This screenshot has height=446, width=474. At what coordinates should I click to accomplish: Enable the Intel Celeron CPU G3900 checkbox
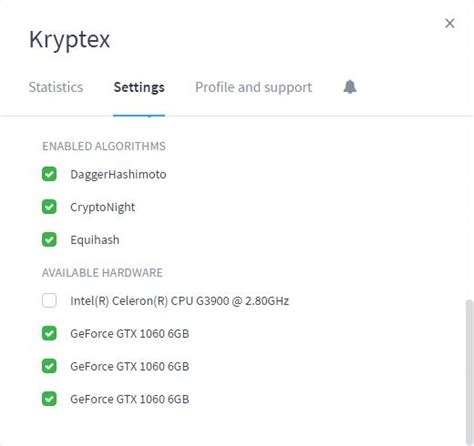pos(49,300)
